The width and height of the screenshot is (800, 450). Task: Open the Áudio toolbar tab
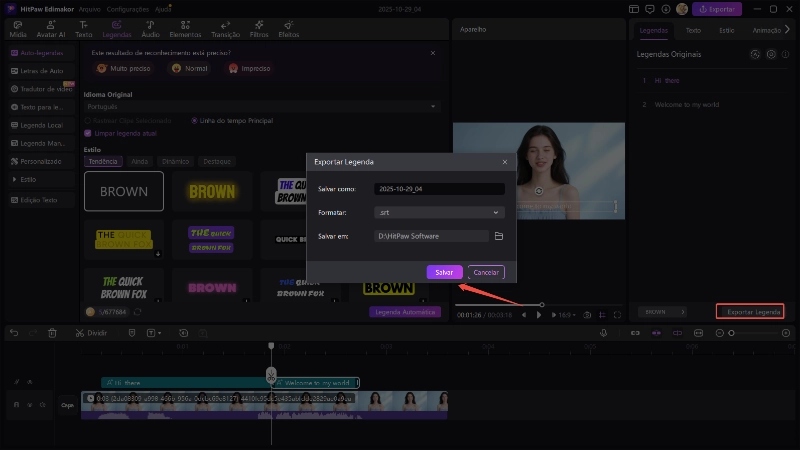pos(149,27)
